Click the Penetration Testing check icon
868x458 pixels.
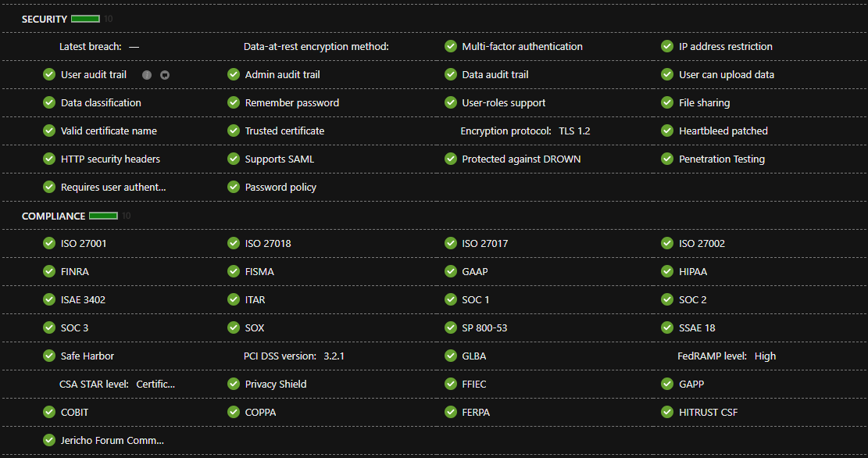(666, 159)
